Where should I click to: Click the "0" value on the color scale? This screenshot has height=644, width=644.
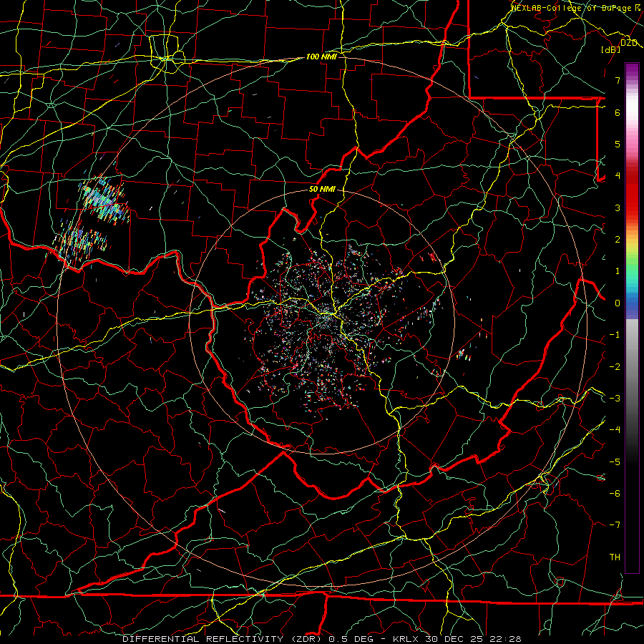click(x=618, y=303)
